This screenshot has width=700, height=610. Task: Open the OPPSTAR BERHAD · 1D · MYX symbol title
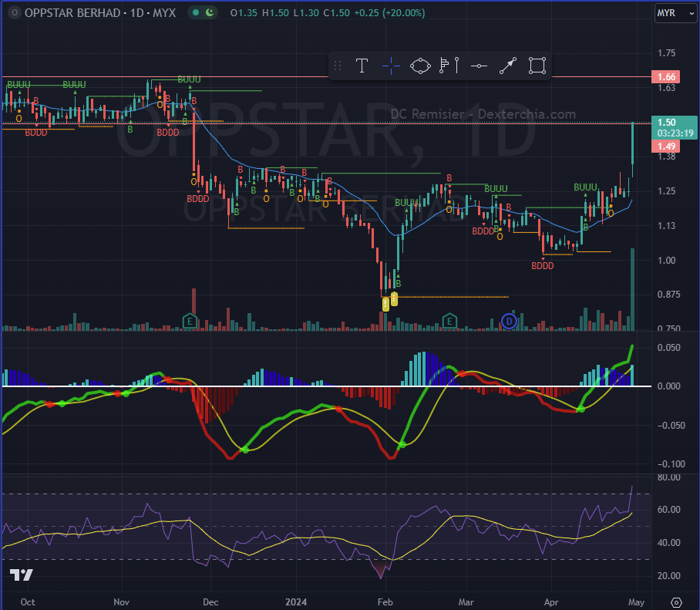pyautogui.click(x=100, y=13)
